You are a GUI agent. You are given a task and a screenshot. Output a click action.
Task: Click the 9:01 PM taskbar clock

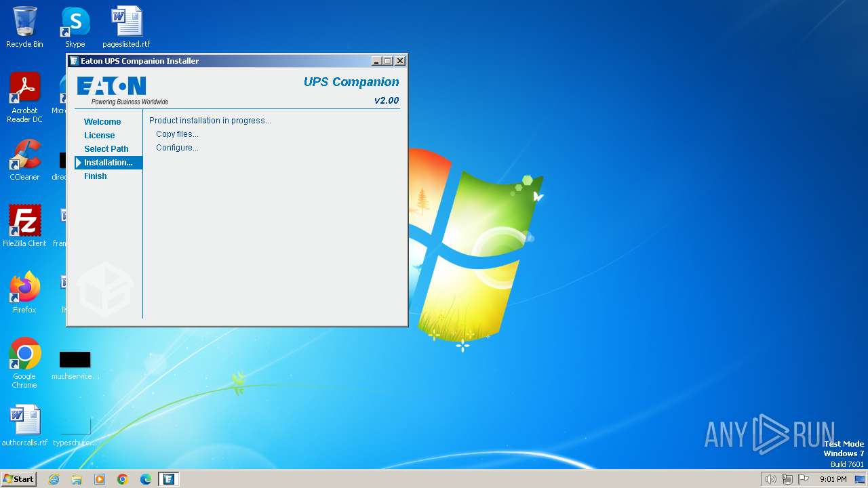tap(833, 479)
